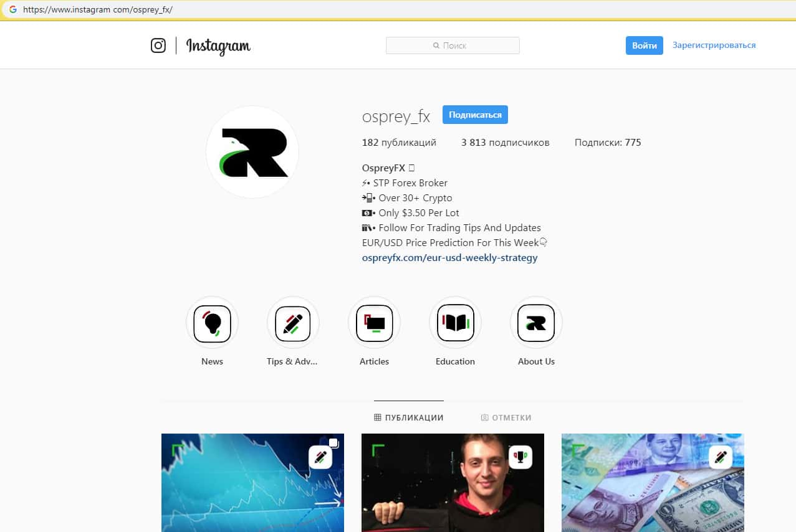Open the Articles story highlight
Viewport: 796px width, 532px height.
coord(374,323)
